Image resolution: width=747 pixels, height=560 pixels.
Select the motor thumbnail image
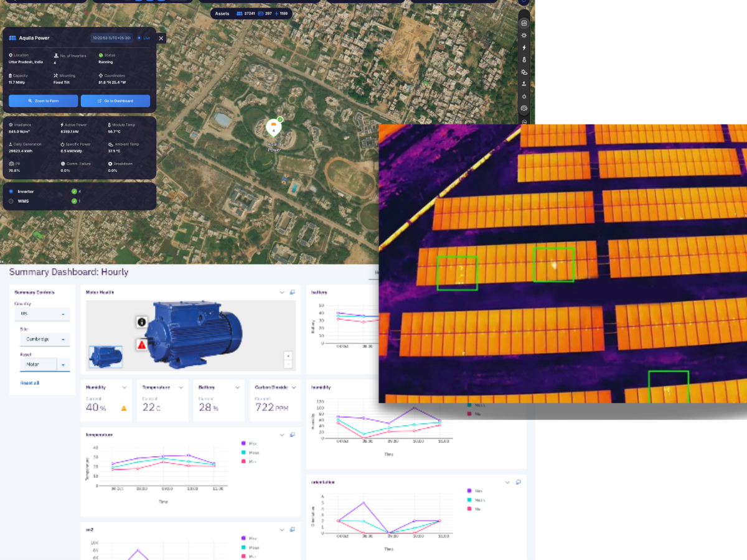point(106,357)
